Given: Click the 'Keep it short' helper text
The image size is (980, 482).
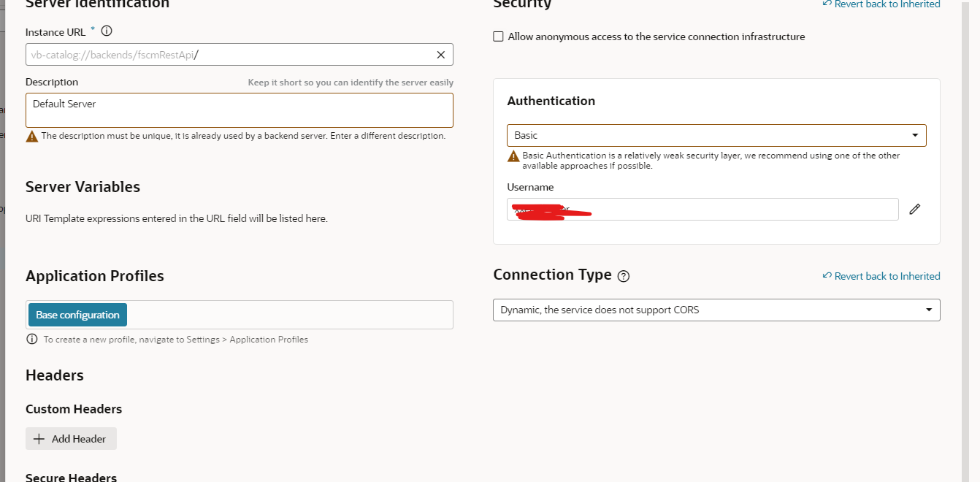Looking at the screenshot, I should pyautogui.click(x=351, y=83).
